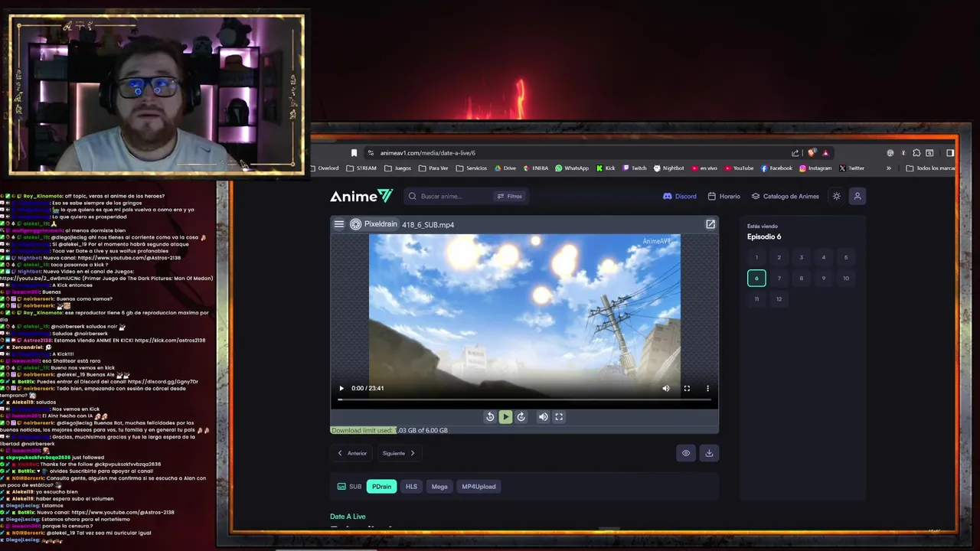Open the Instagram bookmark

pyautogui.click(x=815, y=168)
